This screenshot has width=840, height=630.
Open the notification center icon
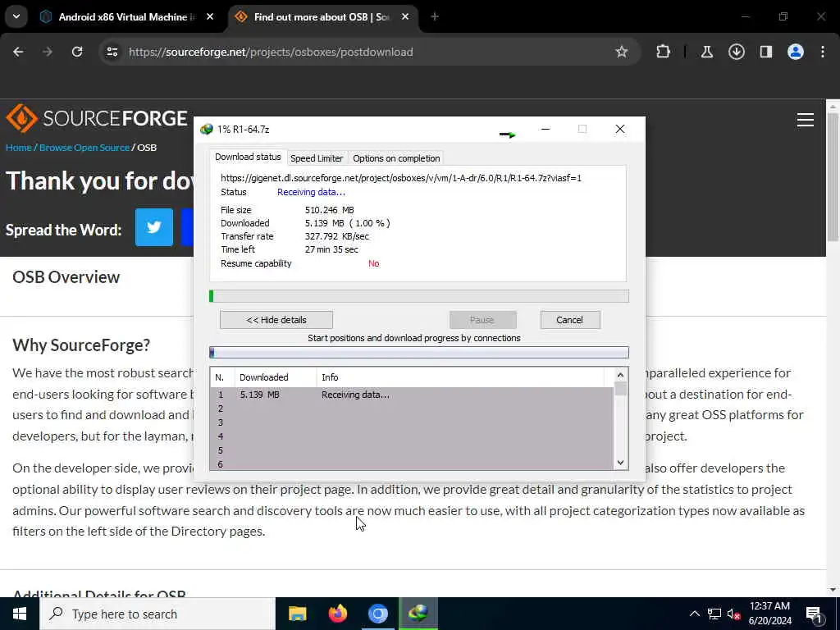(x=815, y=614)
